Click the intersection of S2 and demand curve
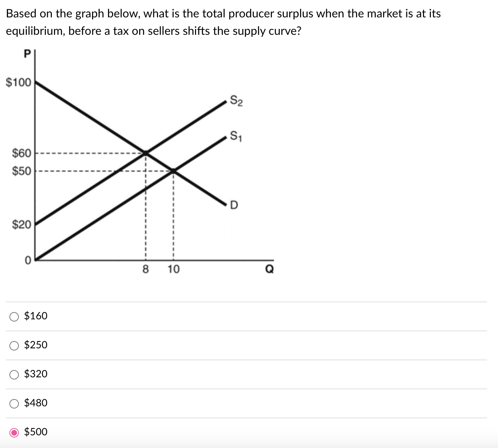The width and height of the screenshot is (498, 448). [145, 153]
